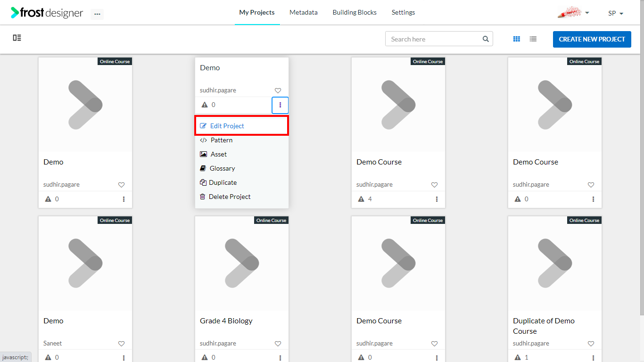Open Glossary from the project menu
Viewport: 644px width, 362px height.
tap(241, 168)
